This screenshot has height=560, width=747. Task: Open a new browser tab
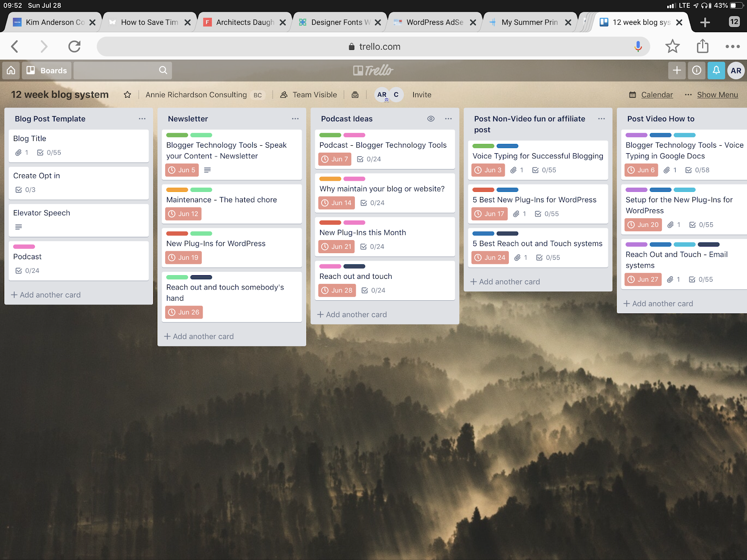(x=705, y=22)
